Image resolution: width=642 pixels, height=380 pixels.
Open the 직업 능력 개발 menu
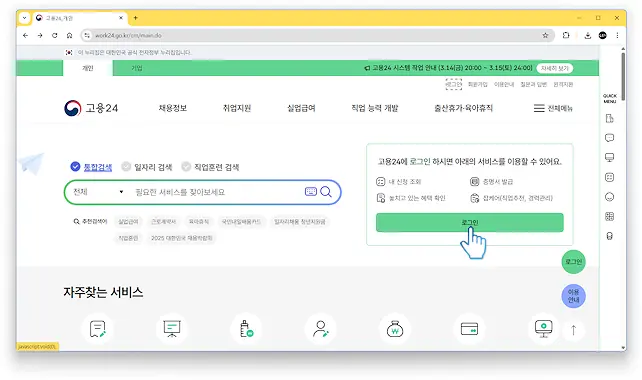(375, 109)
